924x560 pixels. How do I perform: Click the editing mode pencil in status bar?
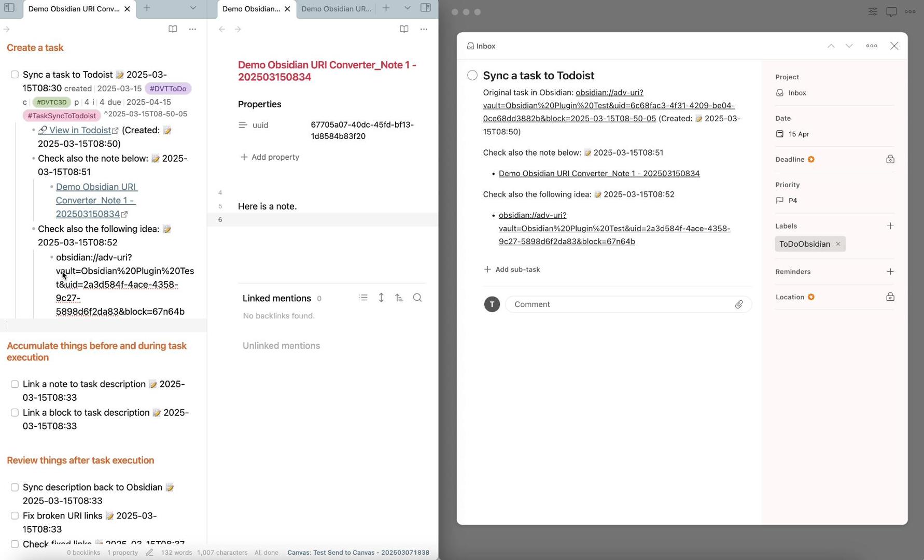(x=149, y=553)
